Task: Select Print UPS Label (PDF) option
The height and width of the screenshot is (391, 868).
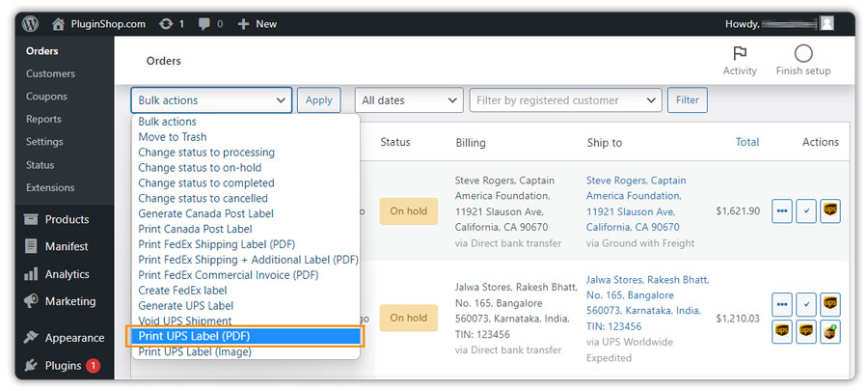Action: click(x=246, y=336)
